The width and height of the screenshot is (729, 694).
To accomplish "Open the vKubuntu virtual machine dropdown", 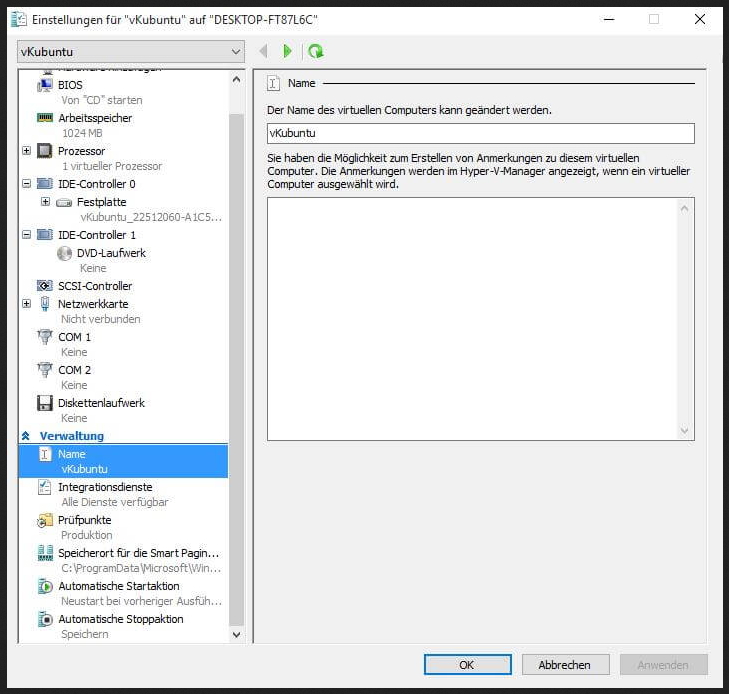I will tap(131, 52).
